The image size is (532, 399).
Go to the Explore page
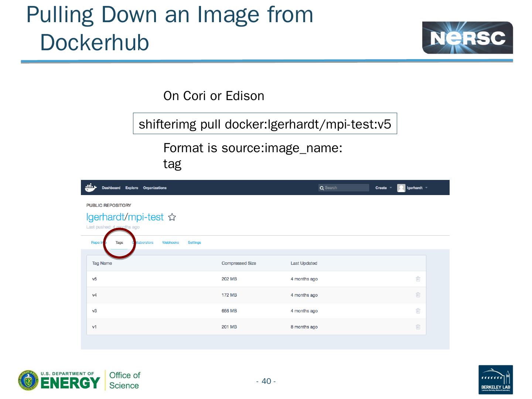click(x=132, y=188)
